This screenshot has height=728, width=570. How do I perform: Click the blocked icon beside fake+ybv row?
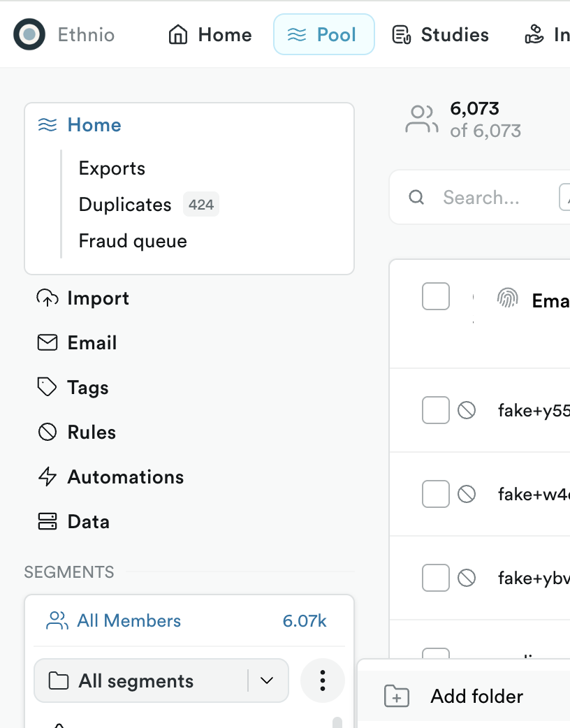[467, 578]
